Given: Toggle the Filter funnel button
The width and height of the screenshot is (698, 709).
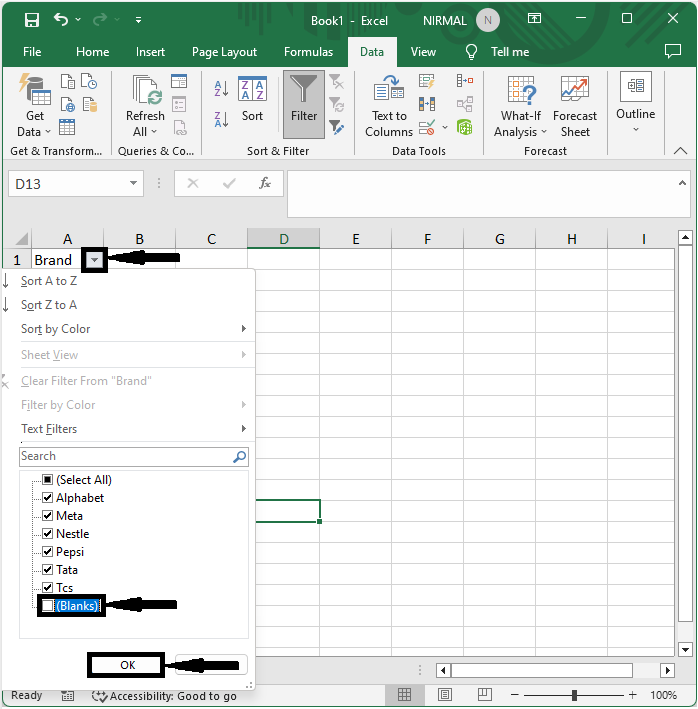Looking at the screenshot, I should (x=304, y=104).
